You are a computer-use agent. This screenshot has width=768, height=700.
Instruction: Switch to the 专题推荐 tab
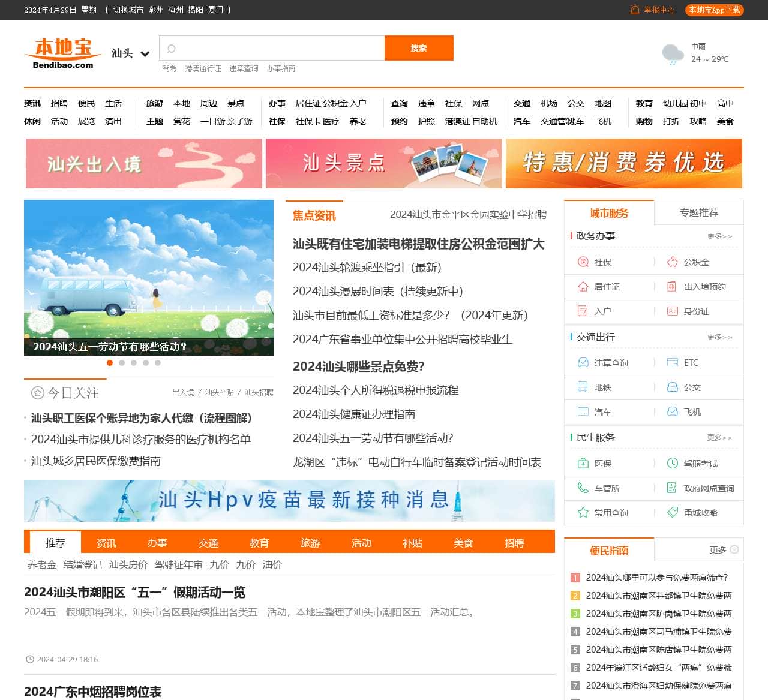pos(698,213)
